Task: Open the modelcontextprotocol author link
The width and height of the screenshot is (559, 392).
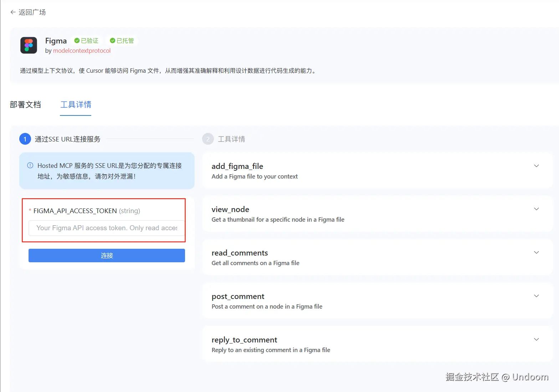Action: pyautogui.click(x=82, y=51)
